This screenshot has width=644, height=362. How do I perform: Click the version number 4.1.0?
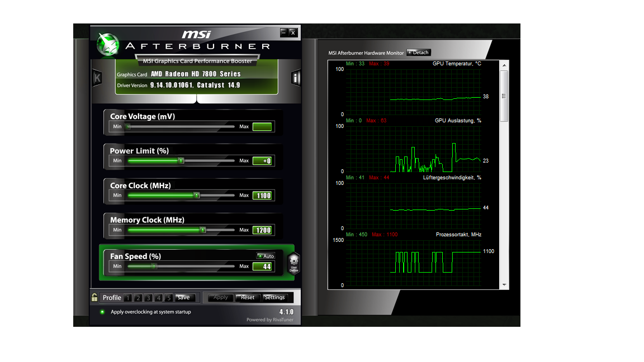pyautogui.click(x=286, y=312)
